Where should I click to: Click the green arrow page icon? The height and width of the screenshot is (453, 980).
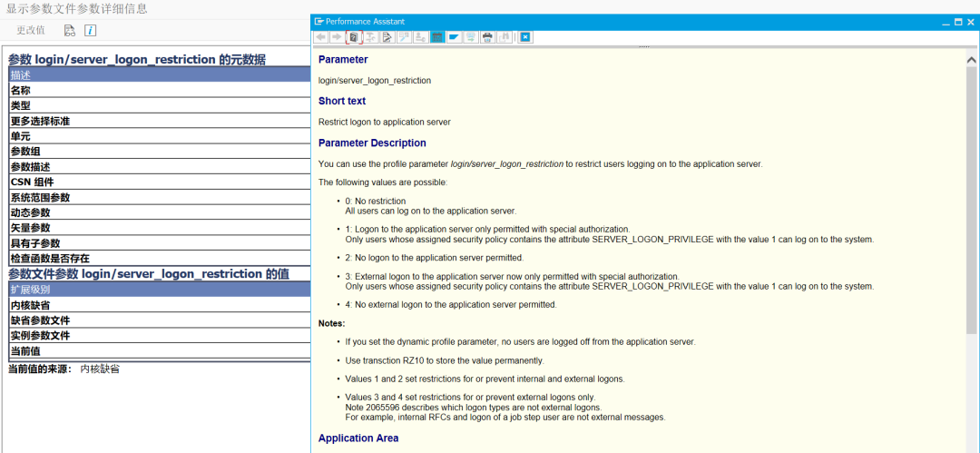471,37
